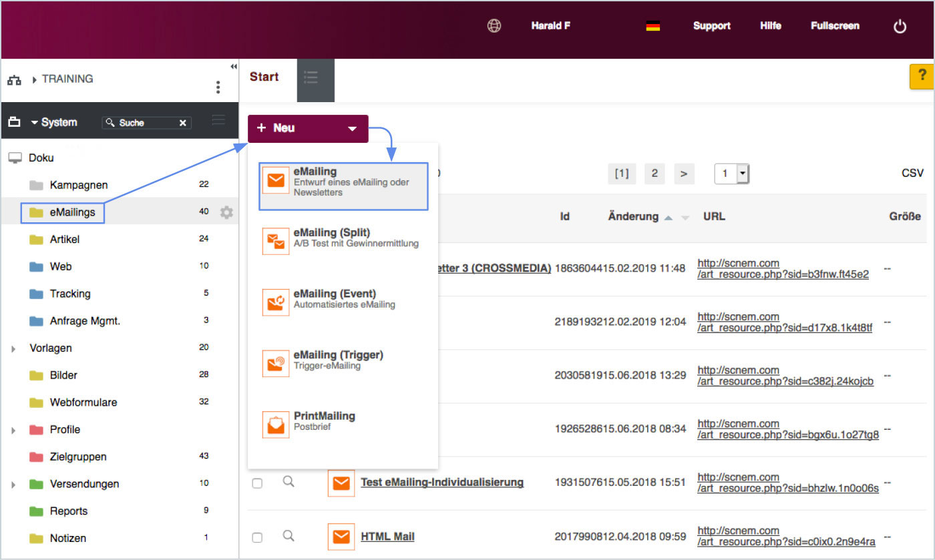Open the Neu dropdown button
Screen dimensions: 935x560
(x=308, y=128)
